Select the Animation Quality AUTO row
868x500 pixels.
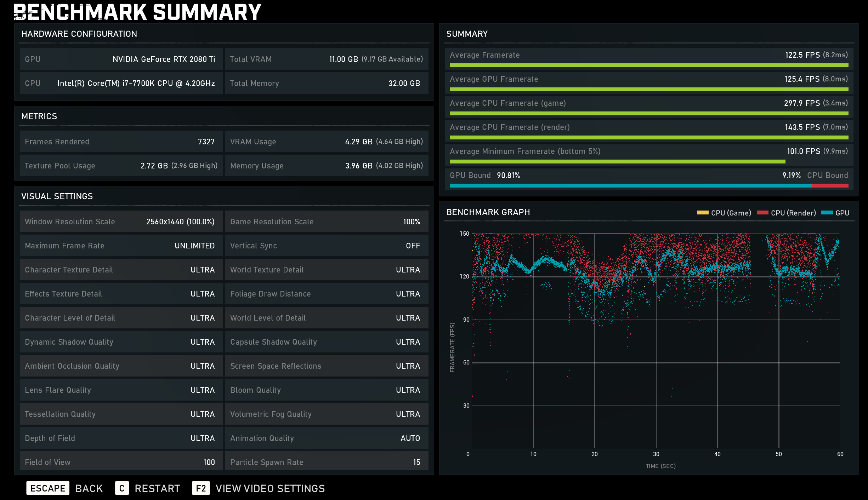tap(327, 438)
